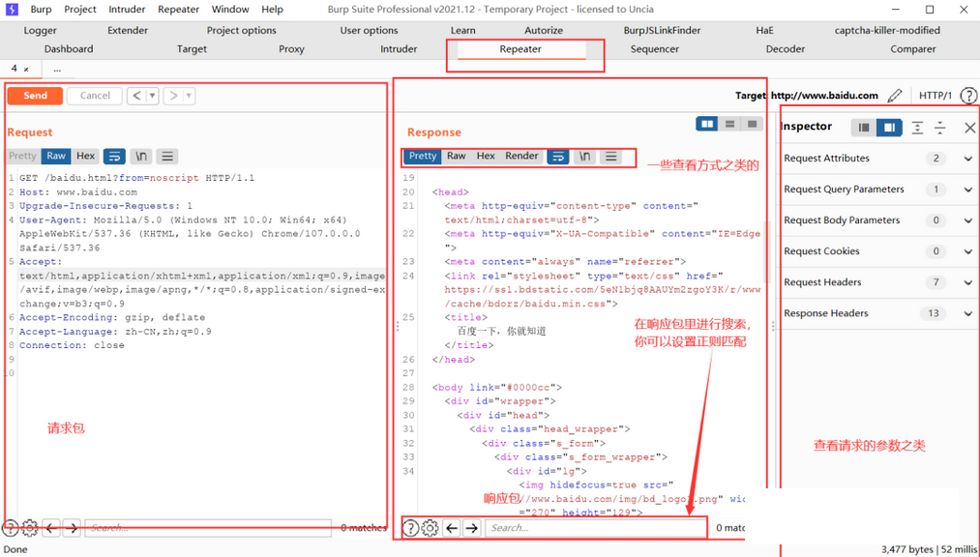The width and height of the screenshot is (980, 557).
Task: Open the Repeater menu
Action: (x=178, y=10)
